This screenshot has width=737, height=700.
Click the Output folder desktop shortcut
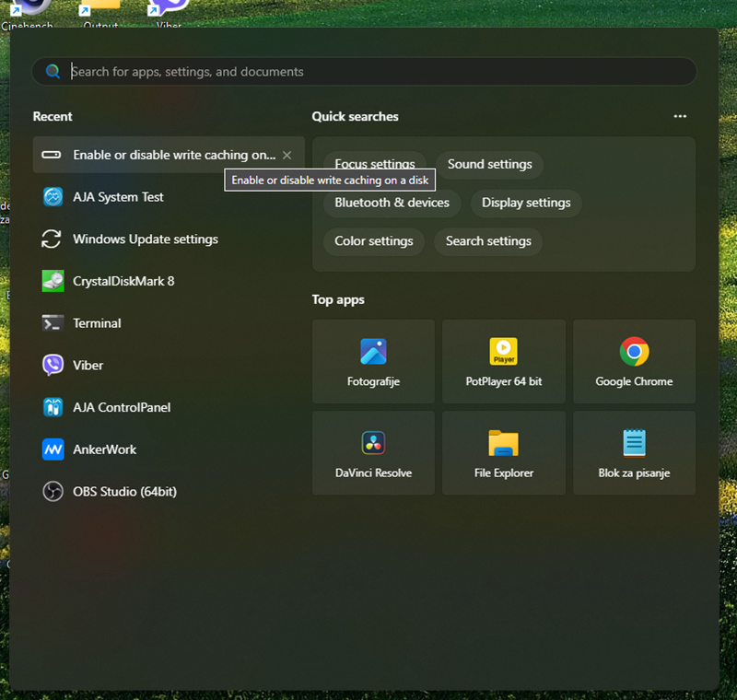coord(100,13)
